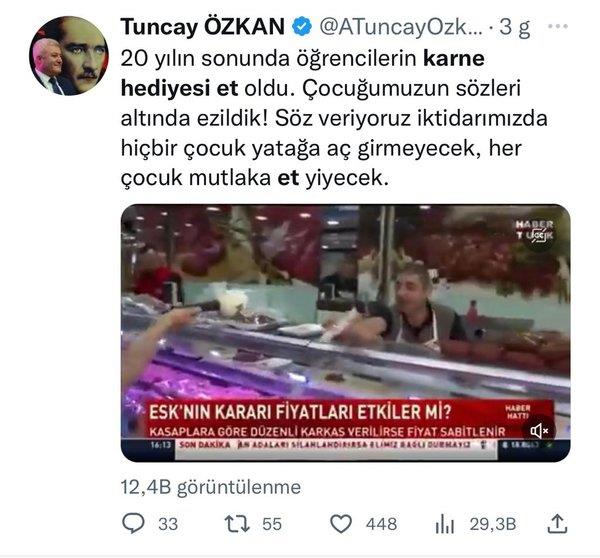Play the embedded butcher shop video
The width and height of the screenshot is (600, 558).
tap(346, 333)
